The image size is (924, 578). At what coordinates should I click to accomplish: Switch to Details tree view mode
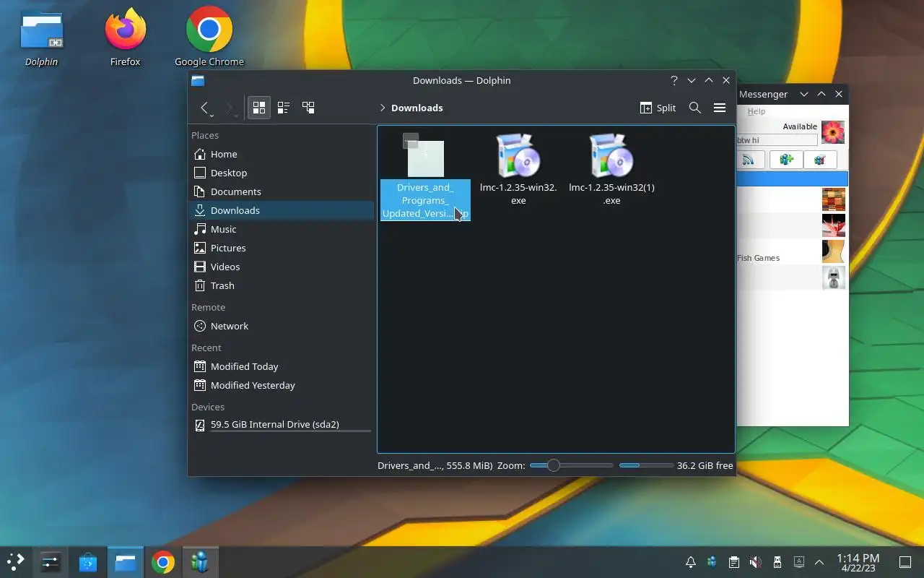tap(308, 108)
